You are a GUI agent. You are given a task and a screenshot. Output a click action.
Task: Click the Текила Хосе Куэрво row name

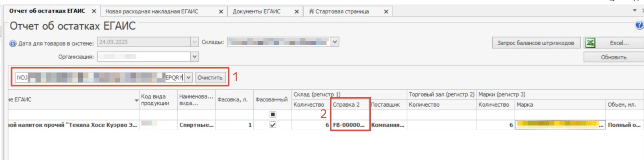click(73, 125)
